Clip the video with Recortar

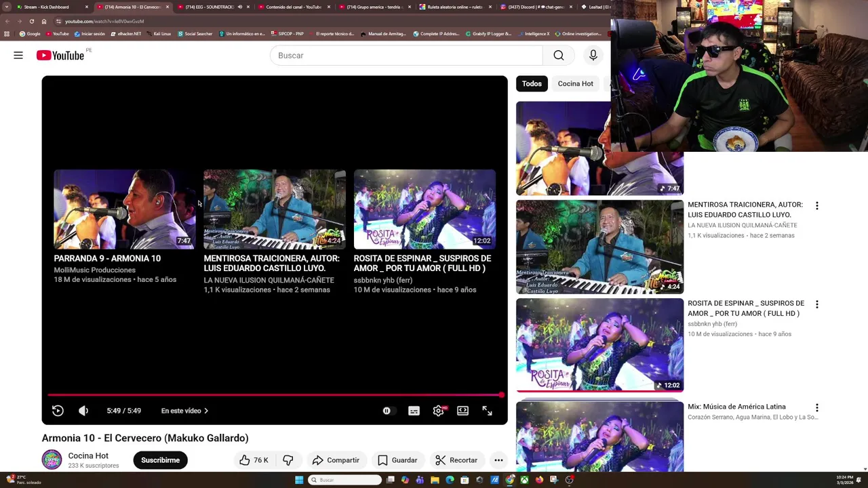(x=456, y=460)
